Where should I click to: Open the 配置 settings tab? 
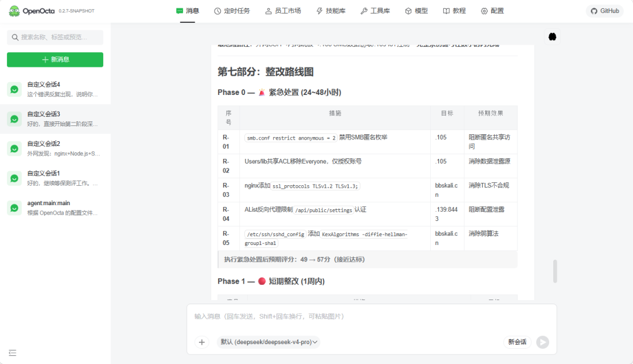492,11
